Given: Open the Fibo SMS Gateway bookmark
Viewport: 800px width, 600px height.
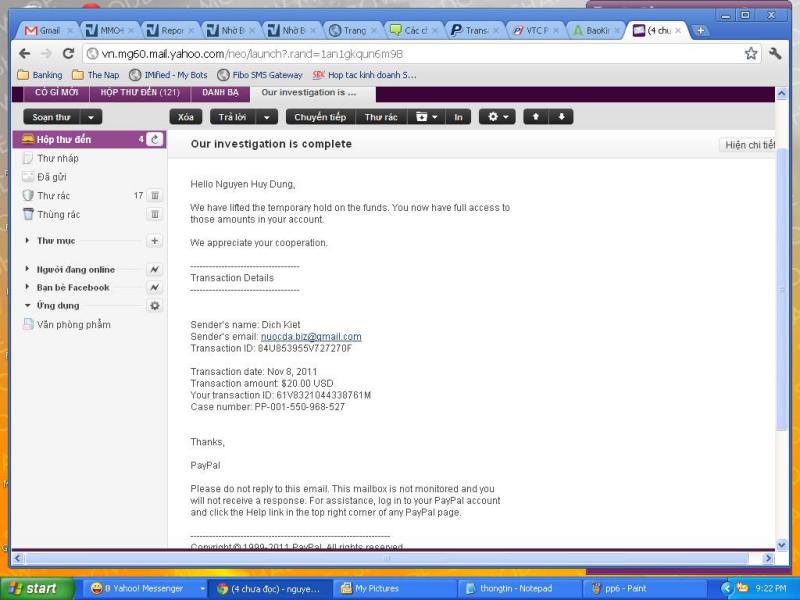Looking at the screenshot, I should 260,75.
